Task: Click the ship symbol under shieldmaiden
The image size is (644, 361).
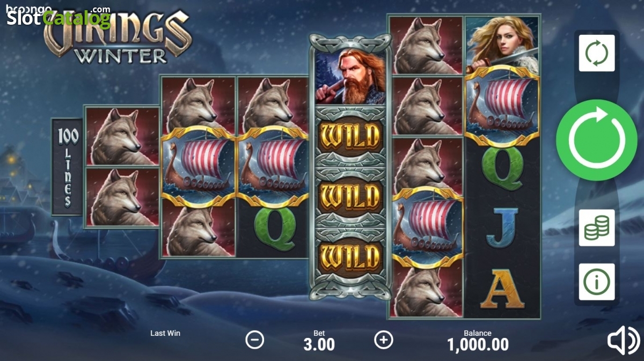Action: [502, 106]
